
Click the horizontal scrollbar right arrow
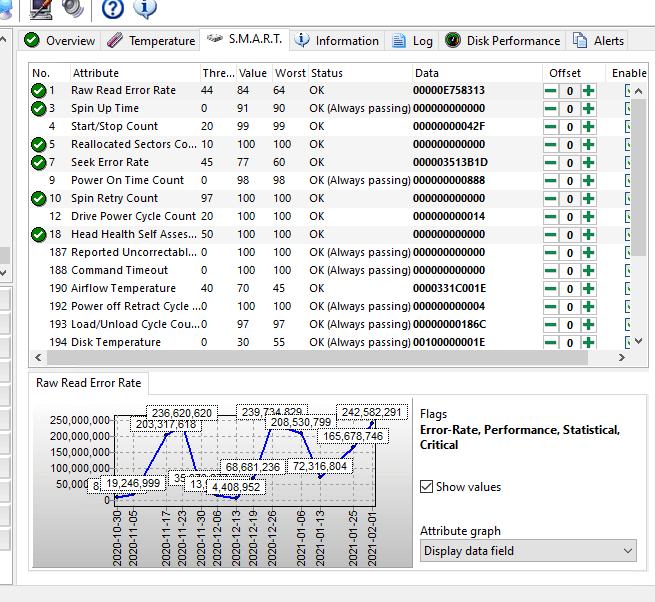pyautogui.click(x=622, y=358)
